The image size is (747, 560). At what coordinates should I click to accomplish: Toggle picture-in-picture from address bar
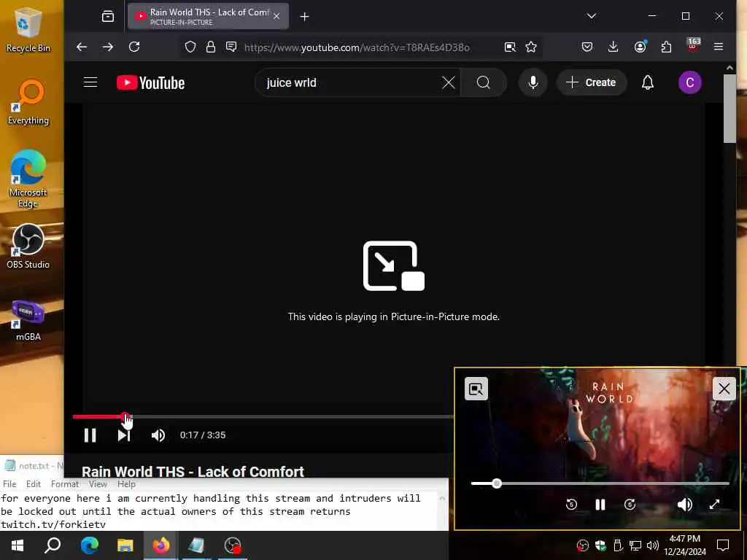pos(510,47)
